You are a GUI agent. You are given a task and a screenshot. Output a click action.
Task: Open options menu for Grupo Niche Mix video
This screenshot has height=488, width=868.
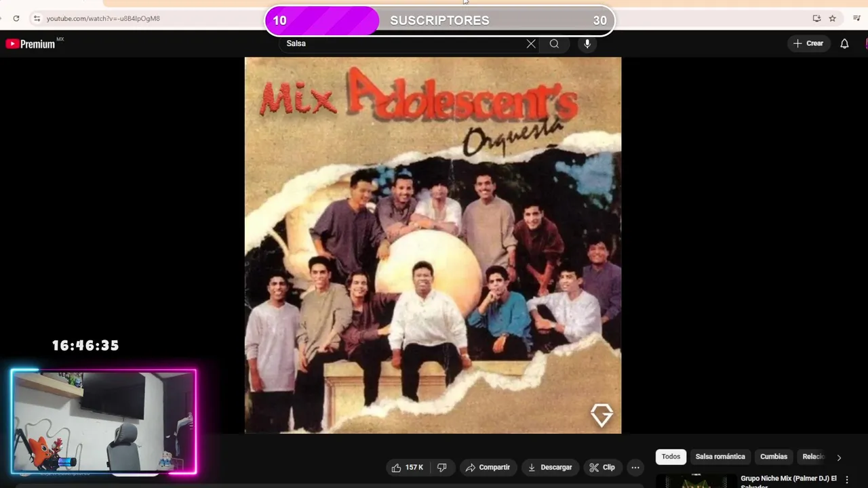coord(846,480)
